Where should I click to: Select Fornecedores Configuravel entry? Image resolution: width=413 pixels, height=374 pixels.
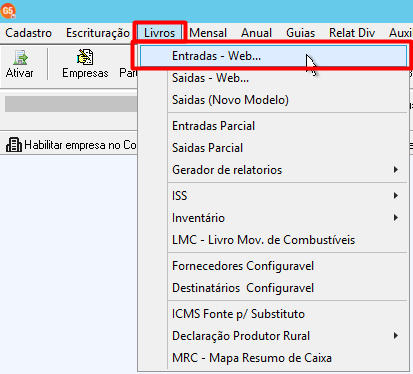pos(273,266)
